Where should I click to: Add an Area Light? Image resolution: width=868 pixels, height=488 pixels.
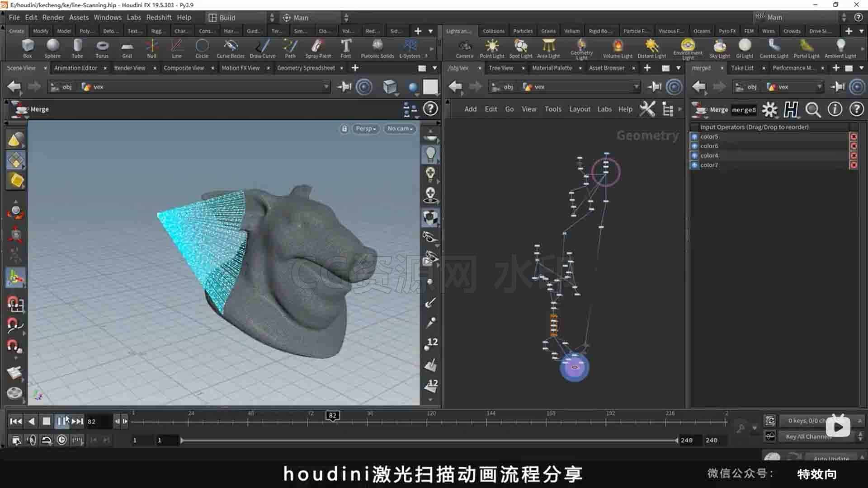pos(548,48)
